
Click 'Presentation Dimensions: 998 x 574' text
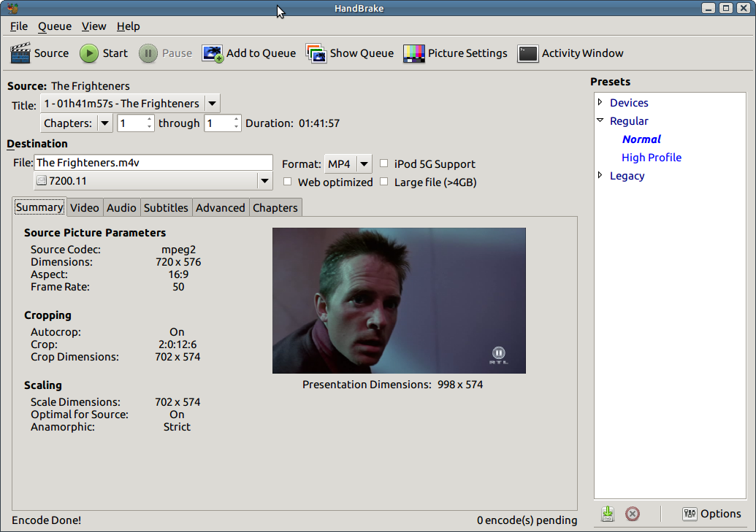[392, 385]
